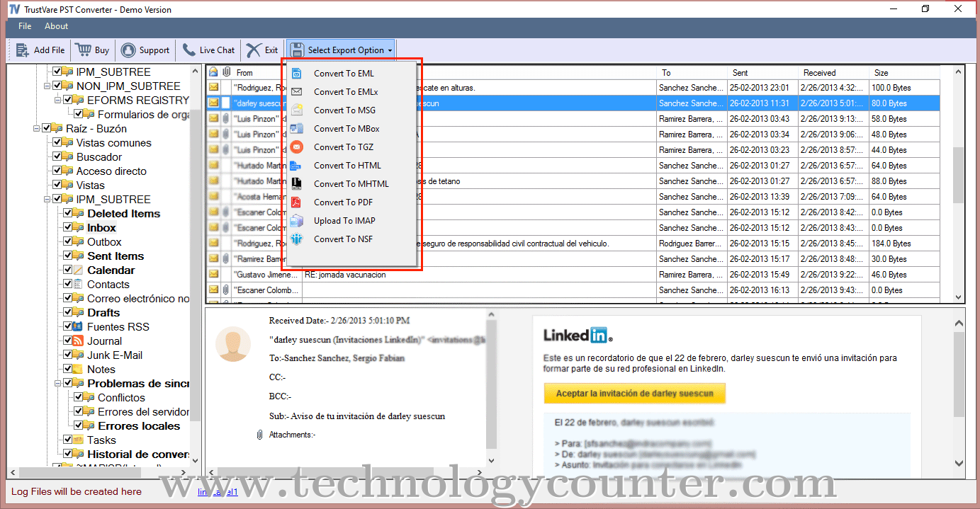
Task: Click the Convert To PDF red icon
Action: 298,202
